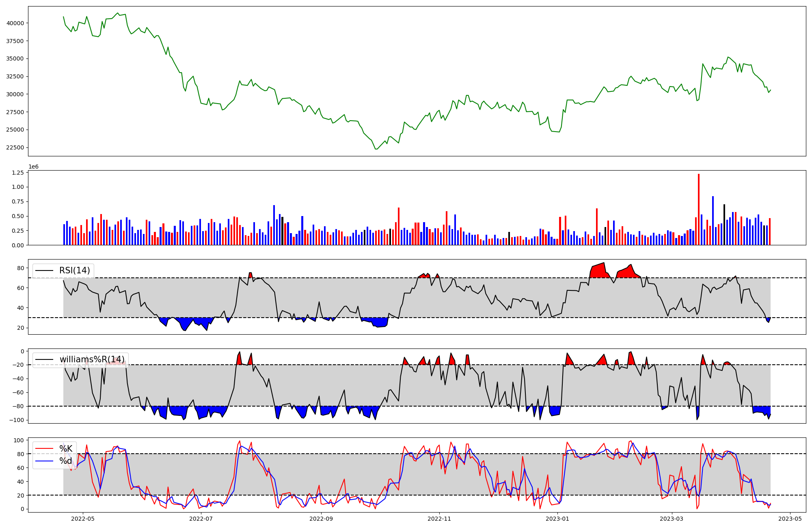Click the red %K legend line sample
Image resolution: width=812 pixels, height=528 pixels.
44,448
